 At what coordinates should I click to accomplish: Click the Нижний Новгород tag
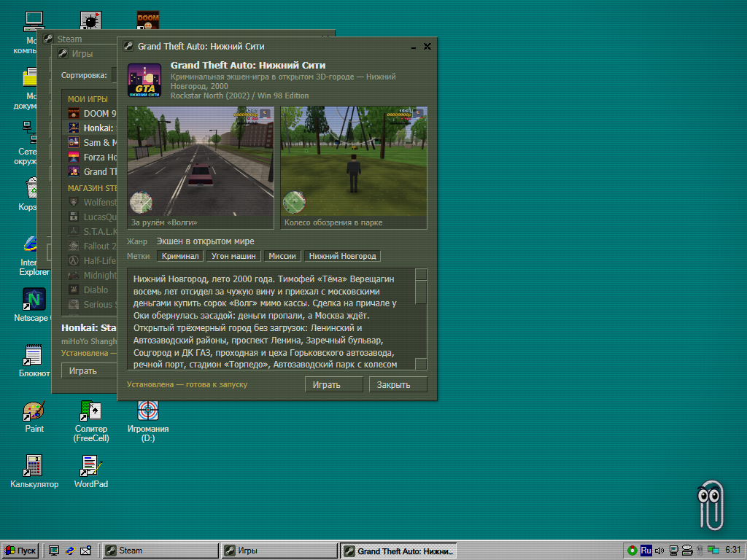click(x=343, y=256)
